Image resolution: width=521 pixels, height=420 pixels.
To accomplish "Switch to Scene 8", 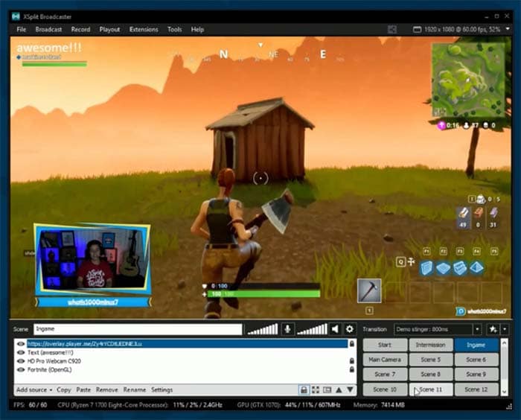I will (x=431, y=374).
